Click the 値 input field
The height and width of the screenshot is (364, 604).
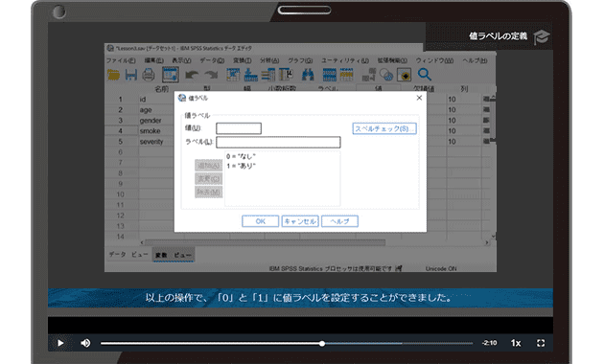click(x=239, y=128)
